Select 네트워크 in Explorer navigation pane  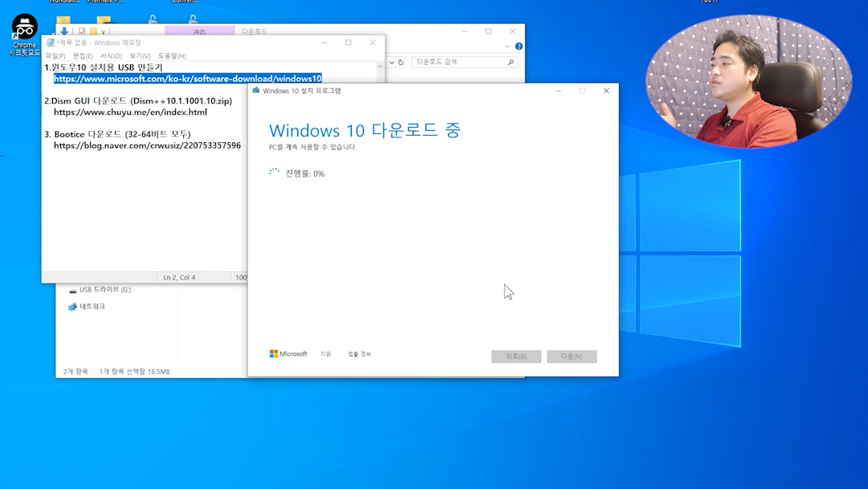pyautogui.click(x=87, y=306)
